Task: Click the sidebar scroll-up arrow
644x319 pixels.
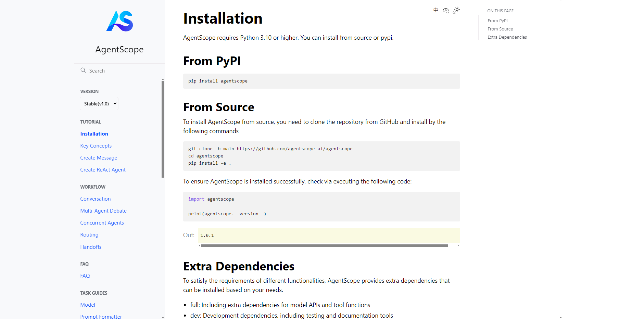Action: point(163,79)
